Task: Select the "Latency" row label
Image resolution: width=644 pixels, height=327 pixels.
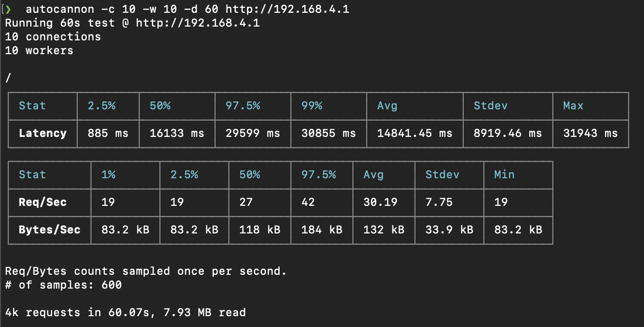Action: point(42,133)
